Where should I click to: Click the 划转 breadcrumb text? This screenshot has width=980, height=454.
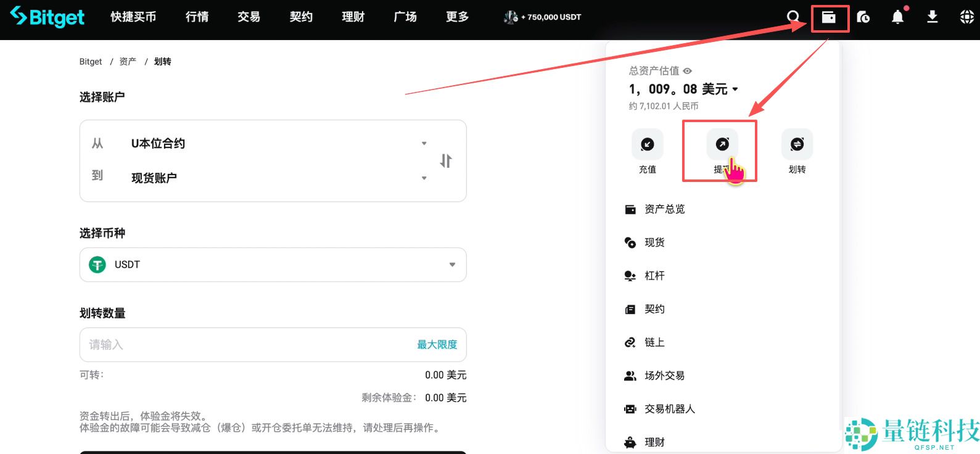[163, 62]
